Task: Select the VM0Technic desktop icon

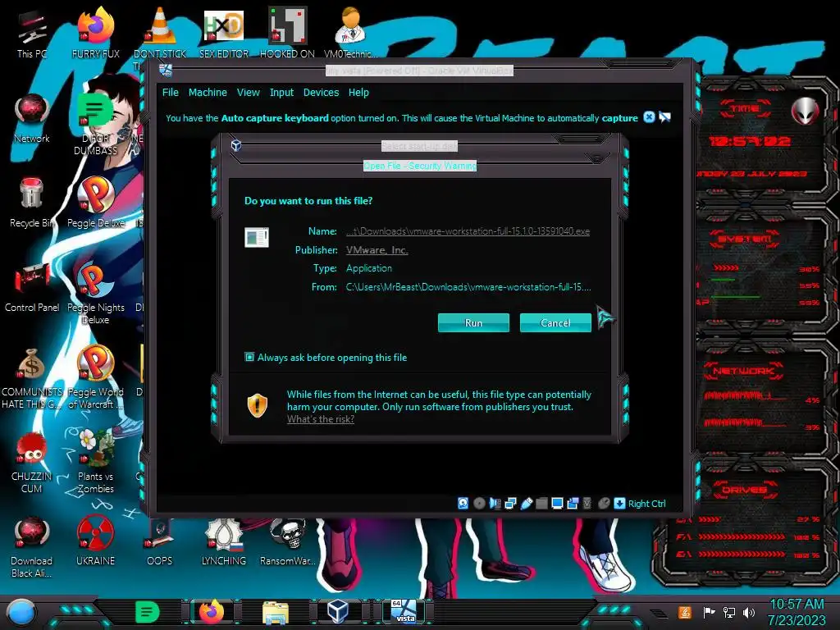Action: pyautogui.click(x=351, y=33)
